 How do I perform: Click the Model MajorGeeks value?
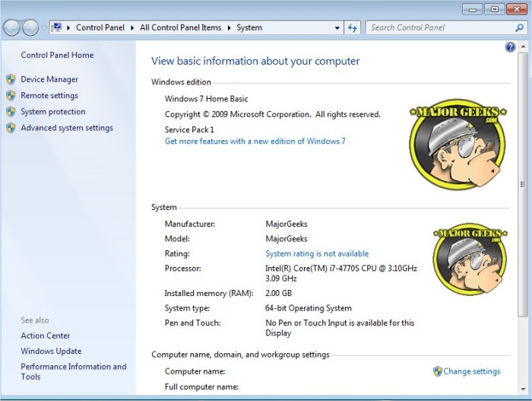click(x=287, y=239)
